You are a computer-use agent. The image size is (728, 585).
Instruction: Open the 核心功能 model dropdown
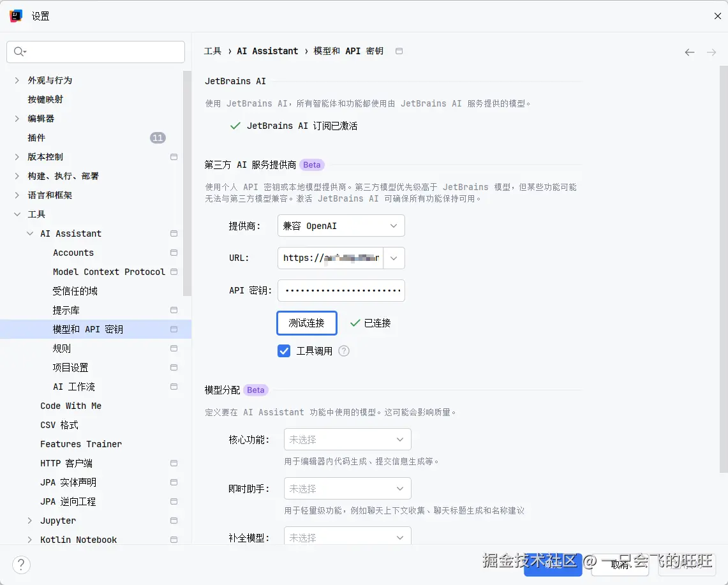point(347,439)
